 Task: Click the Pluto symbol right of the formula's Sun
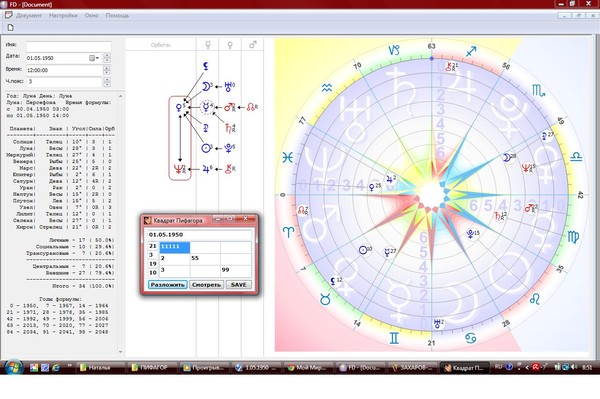pos(229,148)
